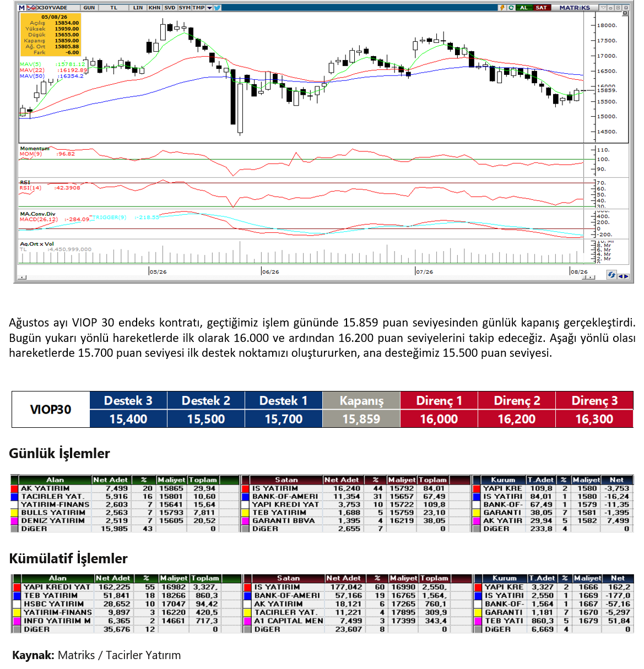Click the Direnç 1 value 16,000

point(439,419)
